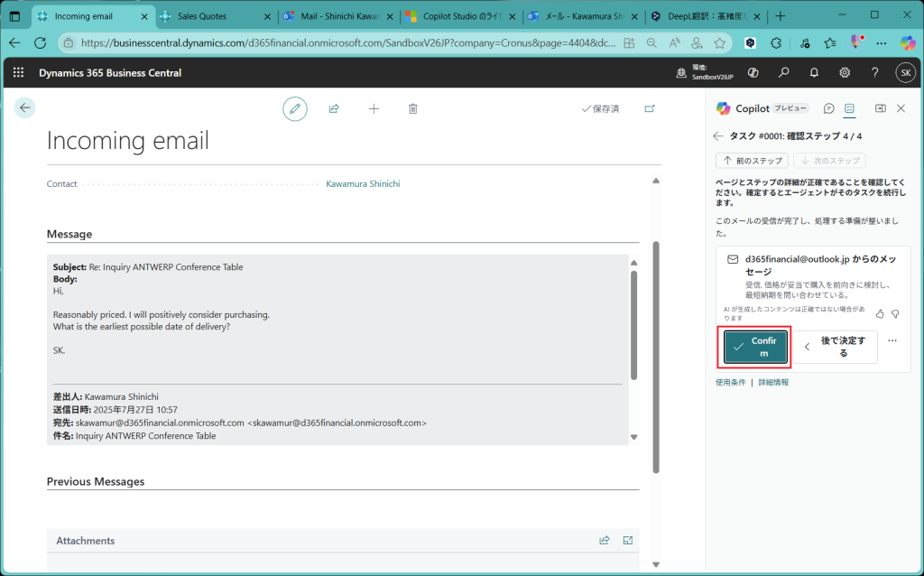Viewport: 924px width, 576px height.
Task: Click the 後で決定する button
Action: coord(835,347)
